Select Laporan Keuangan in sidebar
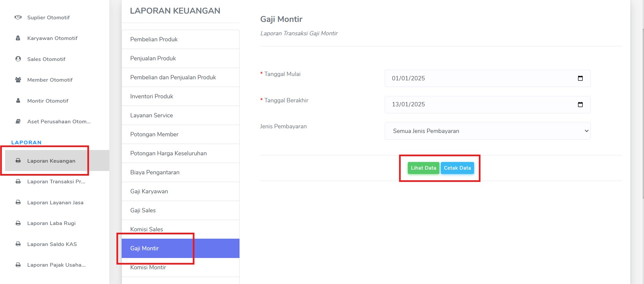The height and width of the screenshot is (284, 644). click(x=57, y=161)
